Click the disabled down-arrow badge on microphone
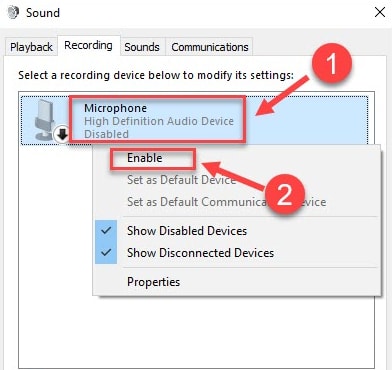 click(x=62, y=134)
